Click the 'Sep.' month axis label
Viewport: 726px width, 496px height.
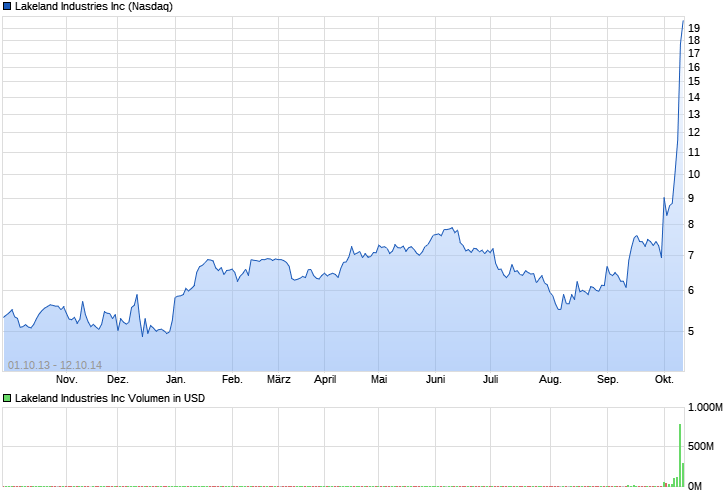coord(607,379)
